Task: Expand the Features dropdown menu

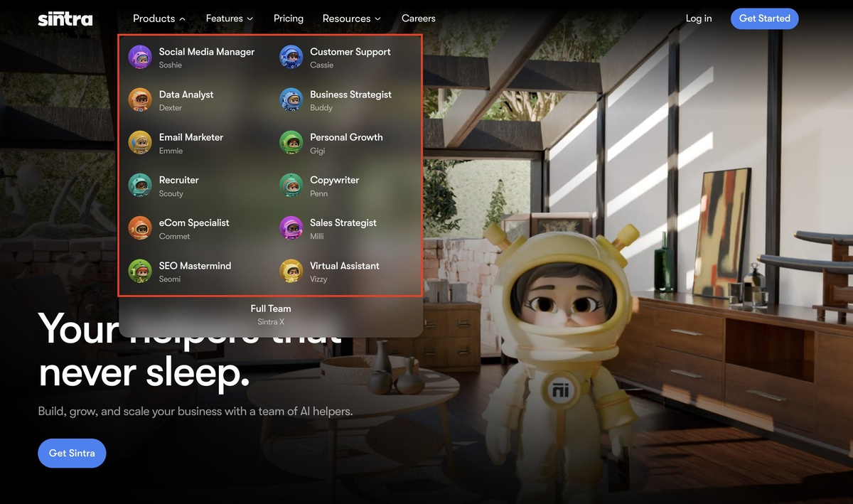Action: pos(230,18)
